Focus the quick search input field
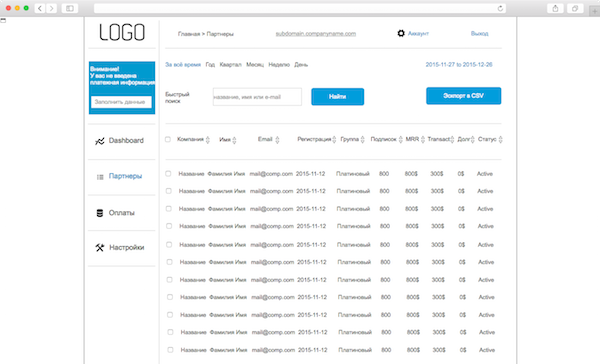 coord(257,97)
